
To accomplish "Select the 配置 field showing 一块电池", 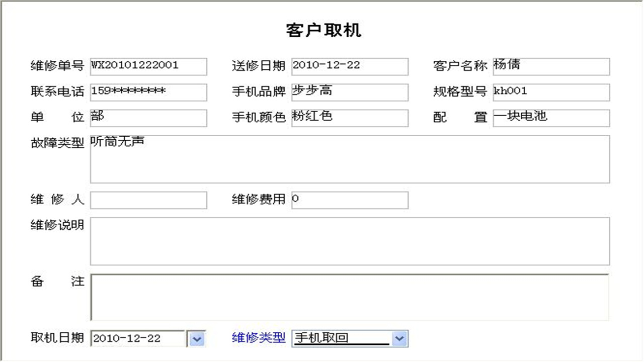I will pos(551,118).
